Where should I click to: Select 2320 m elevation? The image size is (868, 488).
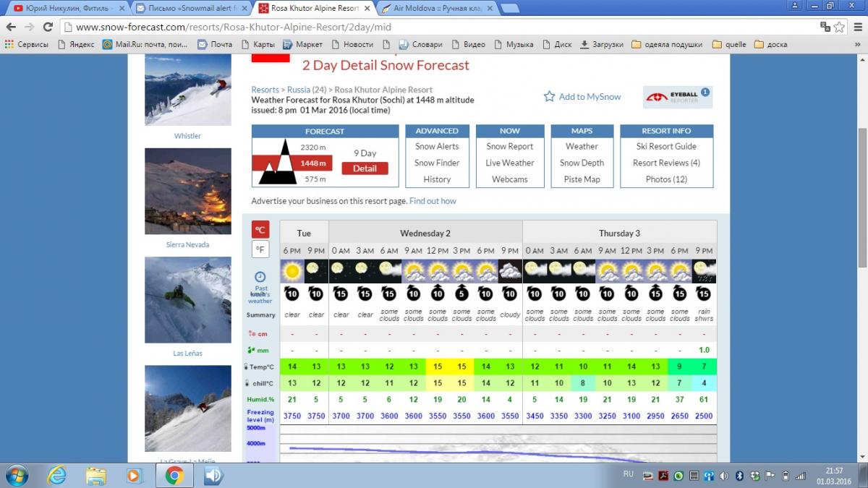click(x=313, y=147)
